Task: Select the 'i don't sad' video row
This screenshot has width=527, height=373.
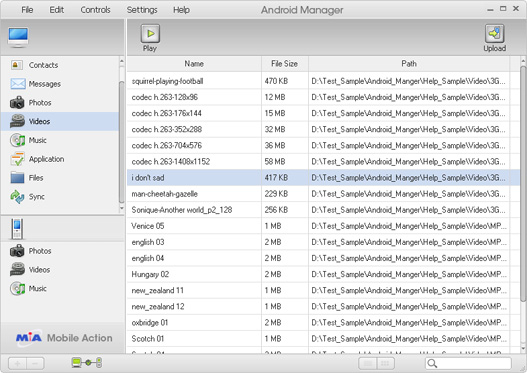Action: 323,178
